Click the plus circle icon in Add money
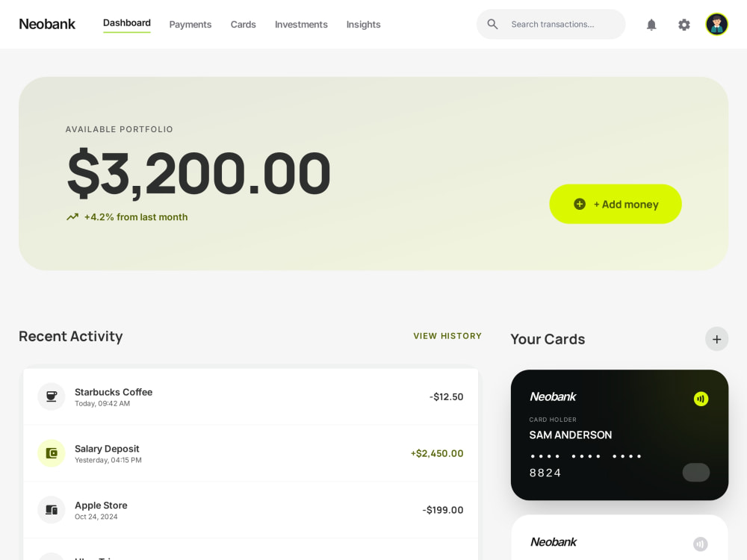Screen dimensions: 747x560 tap(580, 205)
